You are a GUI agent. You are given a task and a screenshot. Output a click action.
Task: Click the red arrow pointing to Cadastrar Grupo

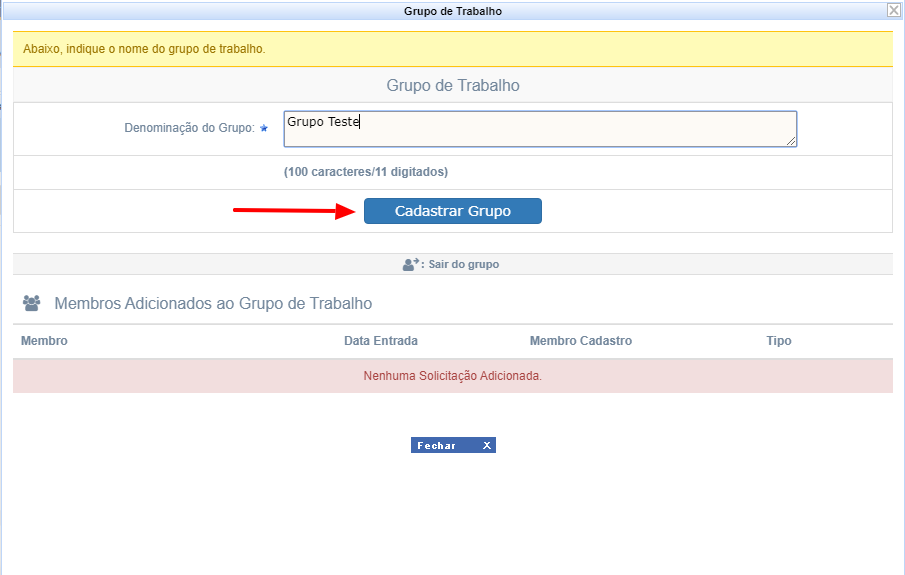coord(295,211)
